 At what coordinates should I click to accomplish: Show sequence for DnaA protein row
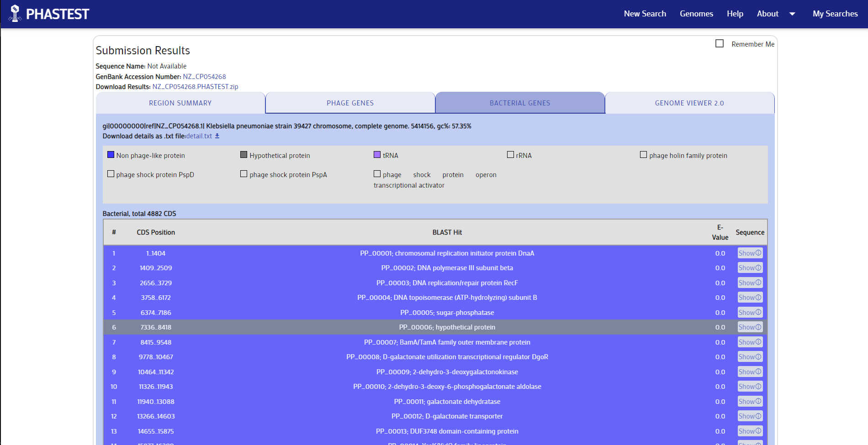pyautogui.click(x=750, y=253)
